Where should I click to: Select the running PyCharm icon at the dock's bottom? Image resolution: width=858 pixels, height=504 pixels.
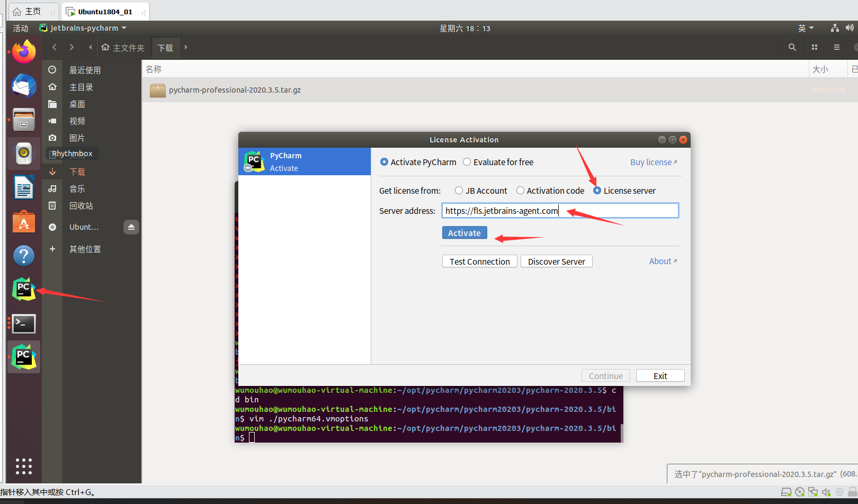[x=24, y=357]
